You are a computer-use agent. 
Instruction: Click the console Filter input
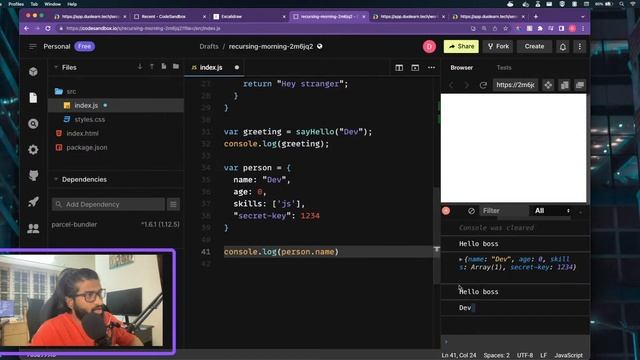pyautogui.click(x=504, y=211)
